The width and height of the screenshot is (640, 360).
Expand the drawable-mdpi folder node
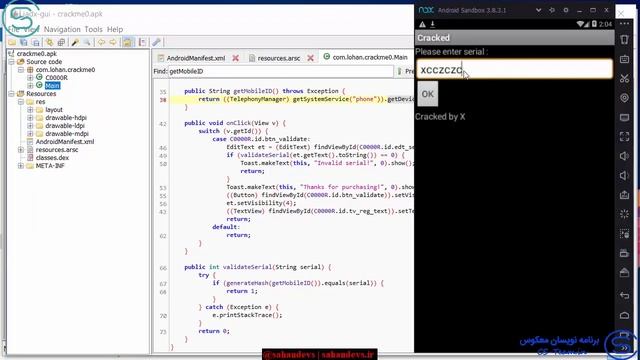(x=30, y=133)
